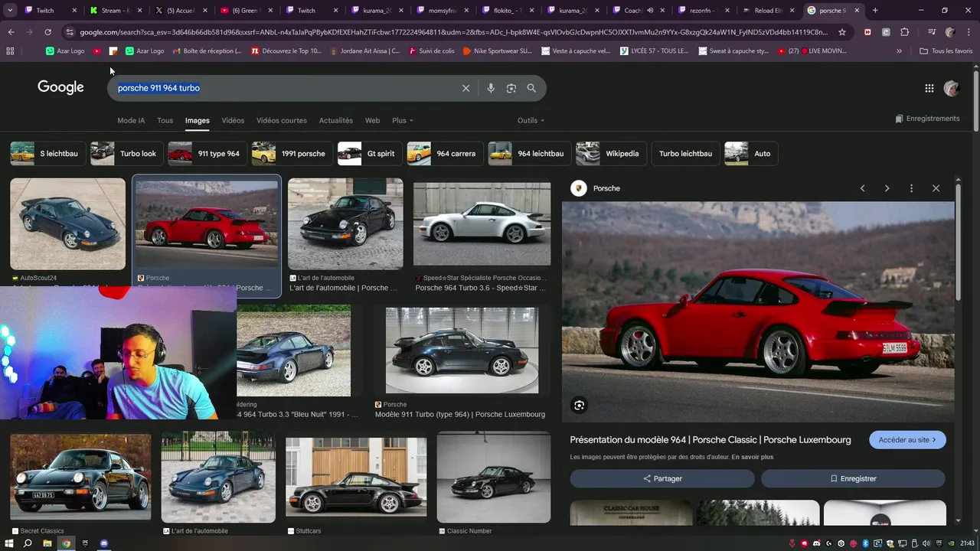The height and width of the screenshot is (551, 980).
Task: Open the tab search dropdown arrow
Action: point(10,11)
